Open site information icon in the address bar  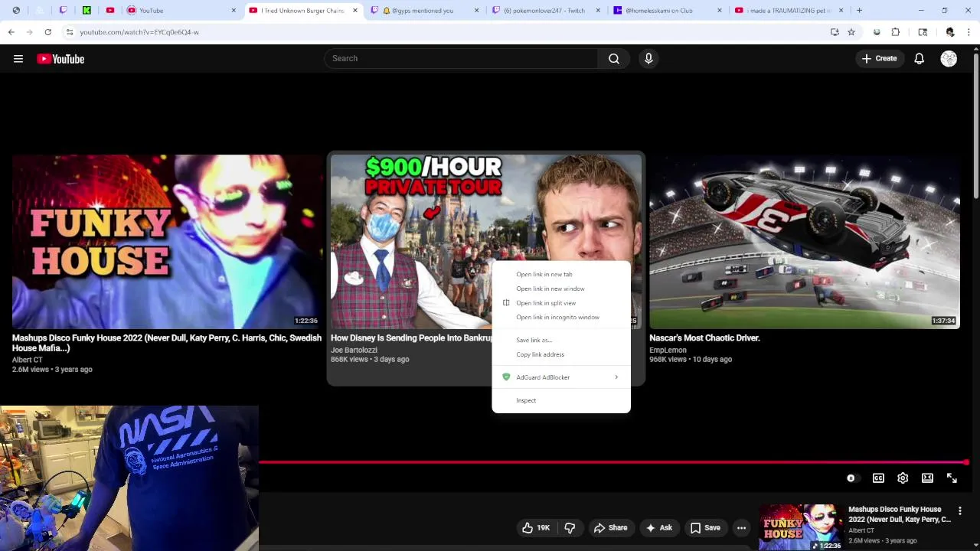click(70, 32)
